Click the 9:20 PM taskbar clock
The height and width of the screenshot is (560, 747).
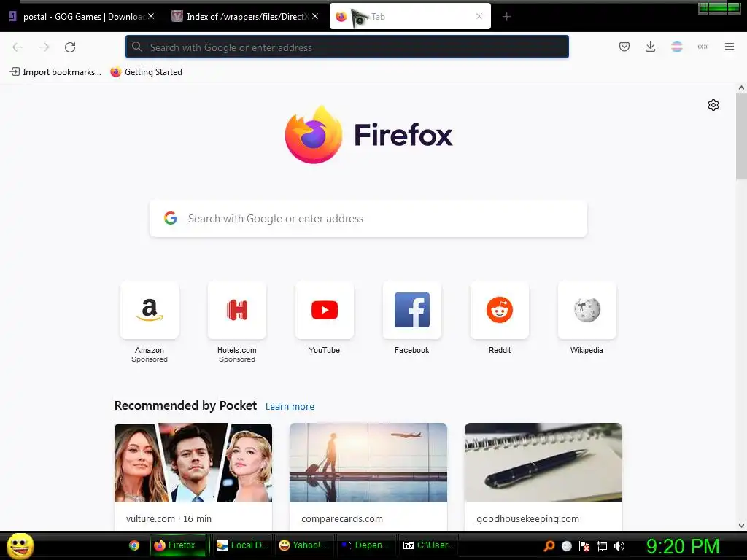click(x=683, y=547)
